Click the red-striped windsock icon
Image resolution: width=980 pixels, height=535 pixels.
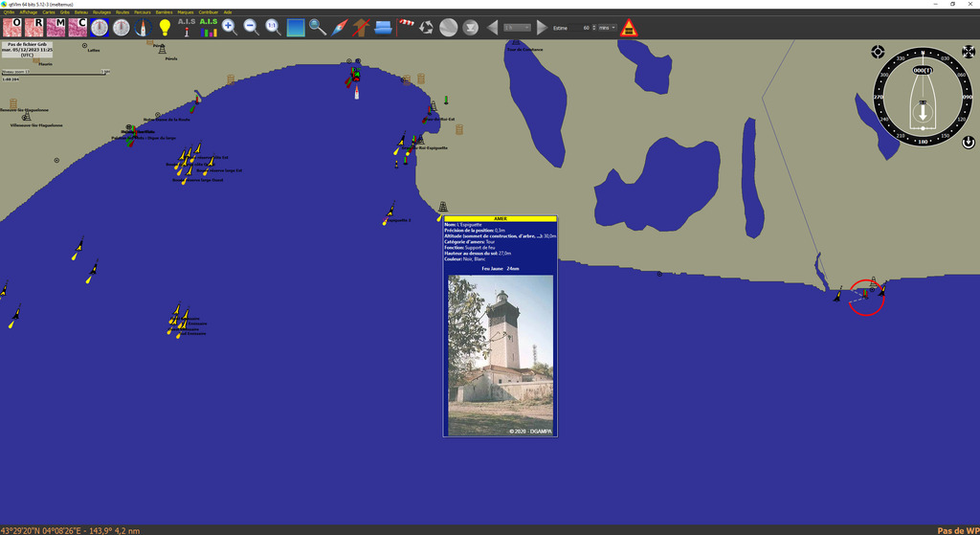[405, 28]
